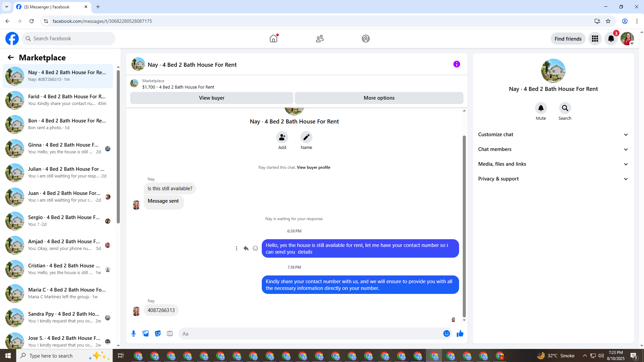The width and height of the screenshot is (644, 362).
Task: Open the Friends icon in top navigation
Action: (320, 39)
